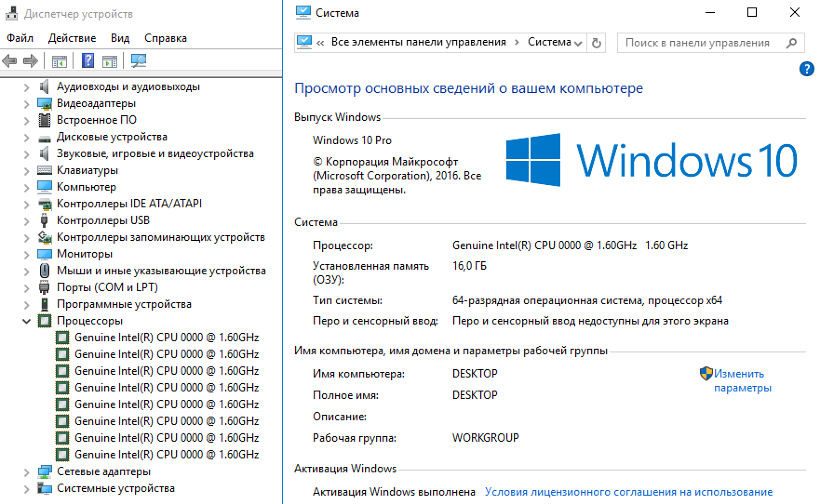
Task: Collapse the Процессоры tree node
Action: tap(26, 321)
